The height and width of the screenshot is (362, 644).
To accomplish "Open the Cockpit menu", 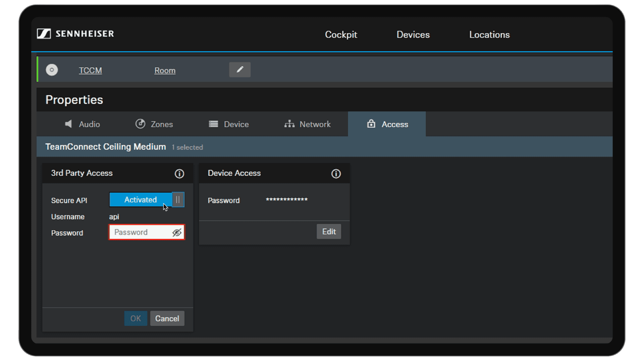I will point(341,35).
